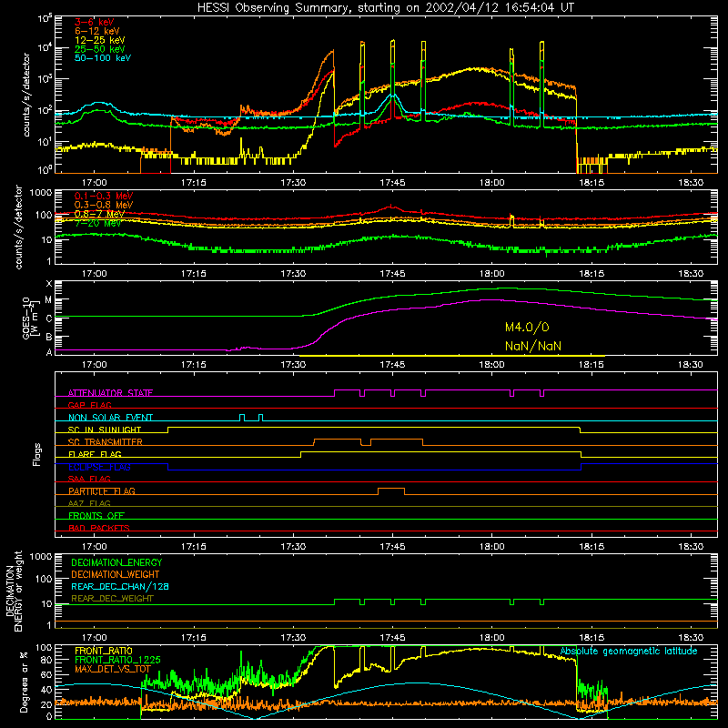Select the NON_SOLAR_EVENT flag label
The image size is (728, 728).
[x=110, y=418]
